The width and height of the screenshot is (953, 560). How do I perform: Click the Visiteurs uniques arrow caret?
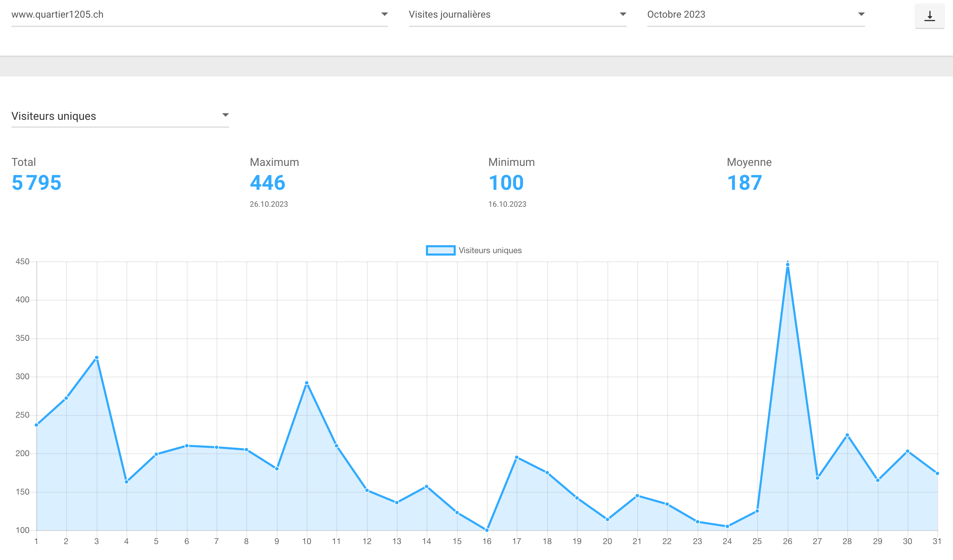[225, 115]
